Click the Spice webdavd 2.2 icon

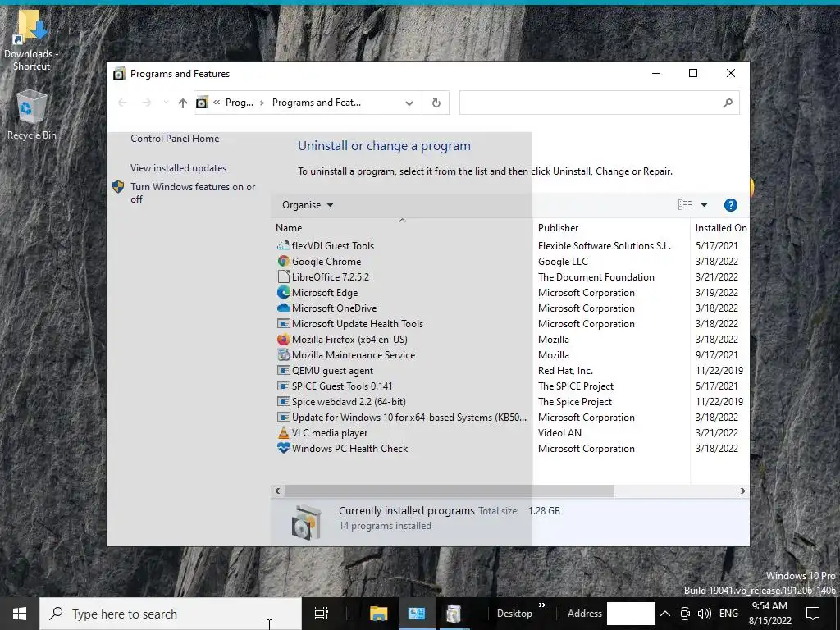tap(283, 401)
